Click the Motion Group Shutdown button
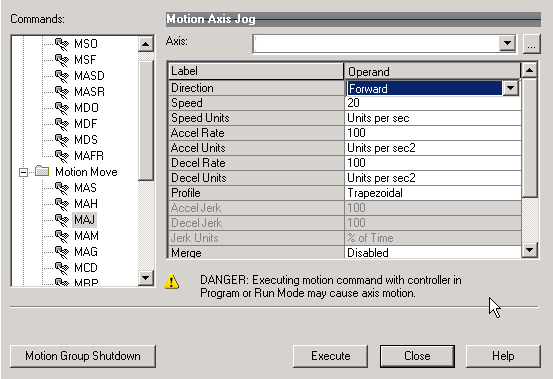The width and height of the screenshot is (553, 379). pos(83,356)
